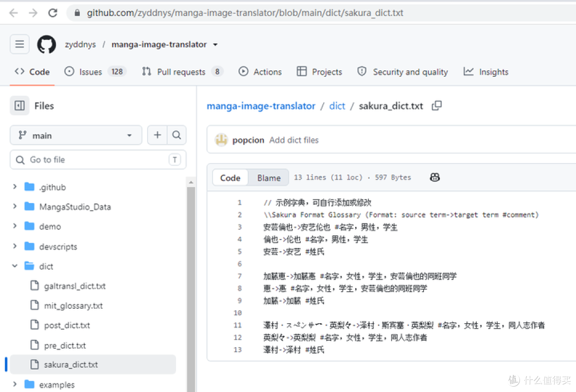576x392 pixels.
Task: Open the zyddnys owner profile link
Action: 80,44
